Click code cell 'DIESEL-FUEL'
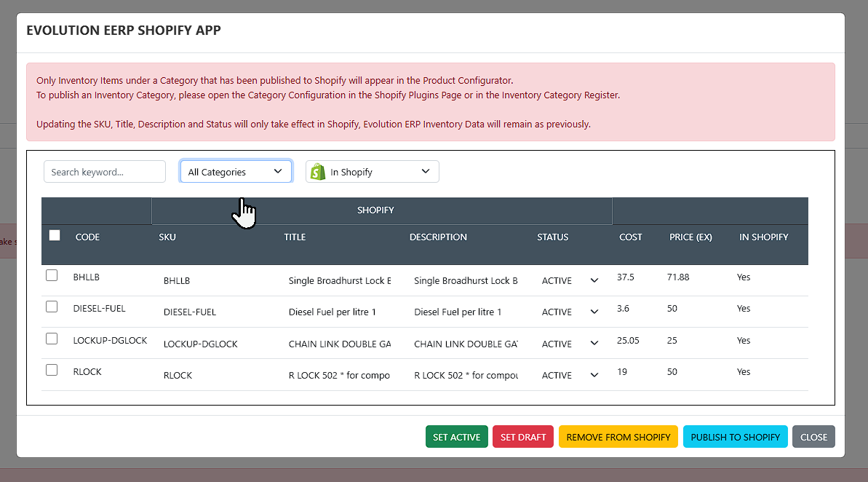The image size is (868, 482). click(x=99, y=309)
